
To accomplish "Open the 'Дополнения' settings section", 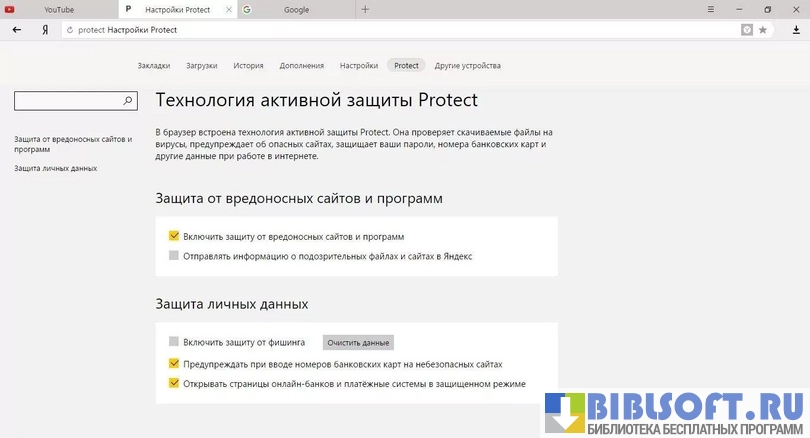I will coord(301,66).
